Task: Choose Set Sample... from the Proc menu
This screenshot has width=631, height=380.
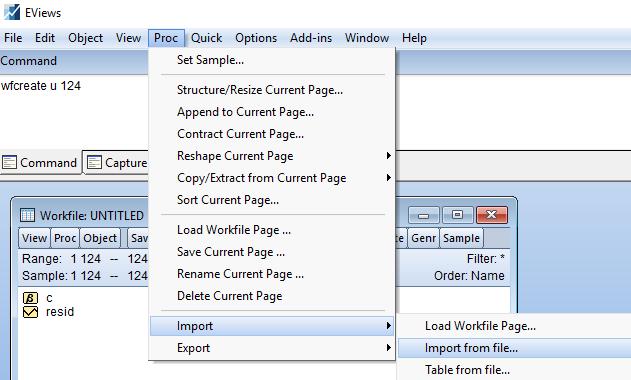Action: click(272, 60)
